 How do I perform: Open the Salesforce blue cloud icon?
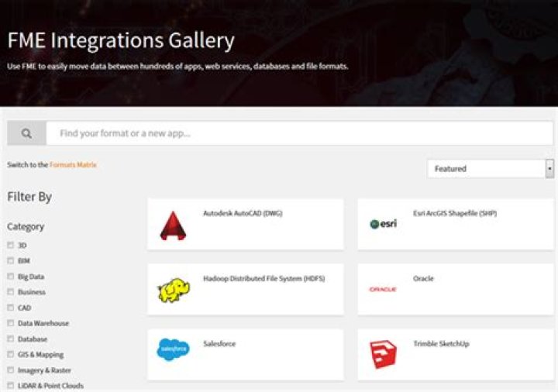[173, 349]
